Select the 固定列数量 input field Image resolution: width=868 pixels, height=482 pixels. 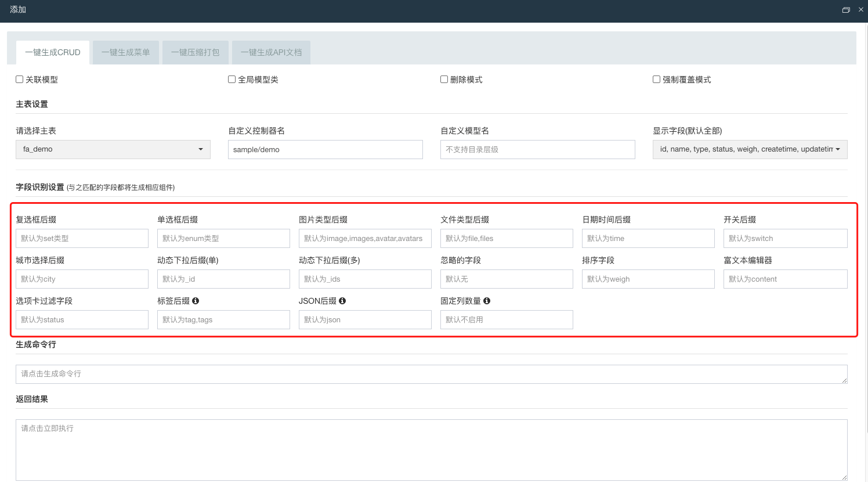[x=507, y=319]
